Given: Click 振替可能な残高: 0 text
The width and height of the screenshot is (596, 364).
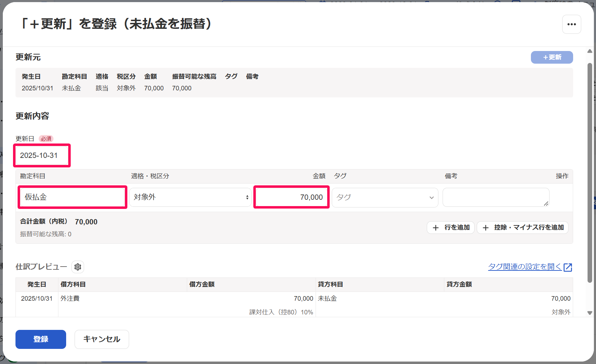Looking at the screenshot, I should 46,234.
